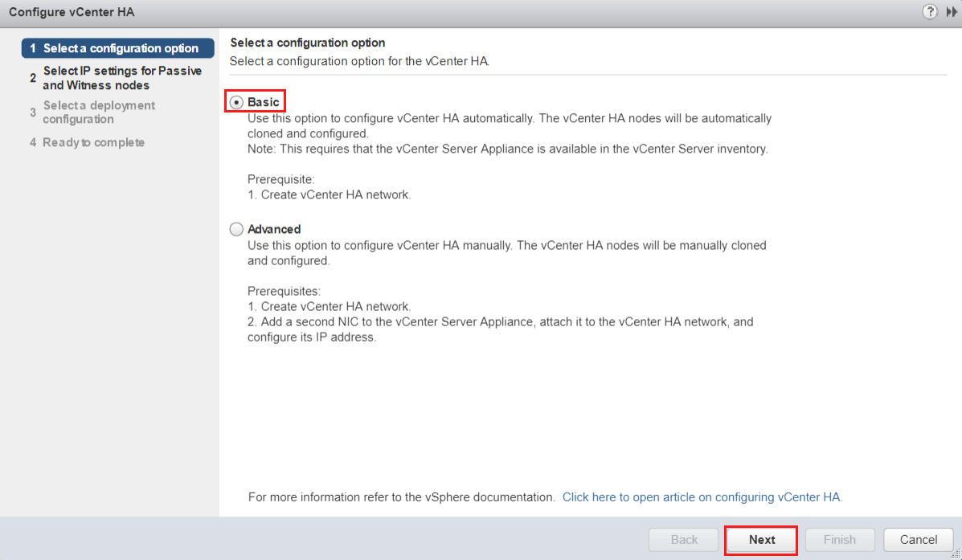Go to step 1 Select a configuration option
962x560 pixels.
coord(118,48)
